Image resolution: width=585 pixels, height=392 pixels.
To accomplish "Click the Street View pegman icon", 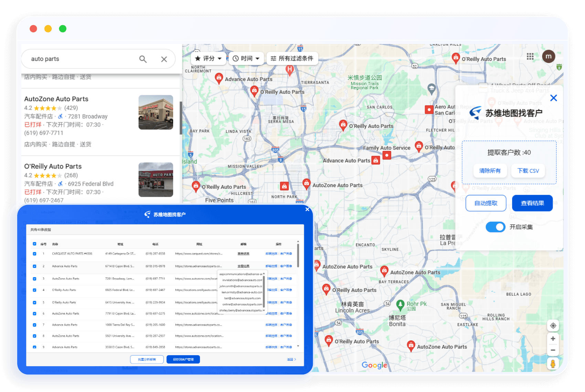I will pyautogui.click(x=553, y=364).
